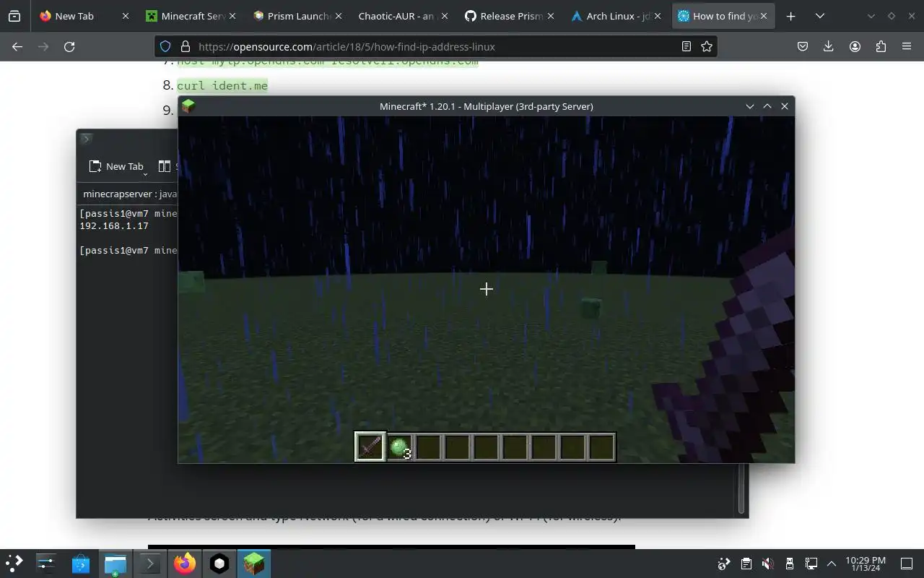Click the Konsole vertical scrollbar

(741, 488)
